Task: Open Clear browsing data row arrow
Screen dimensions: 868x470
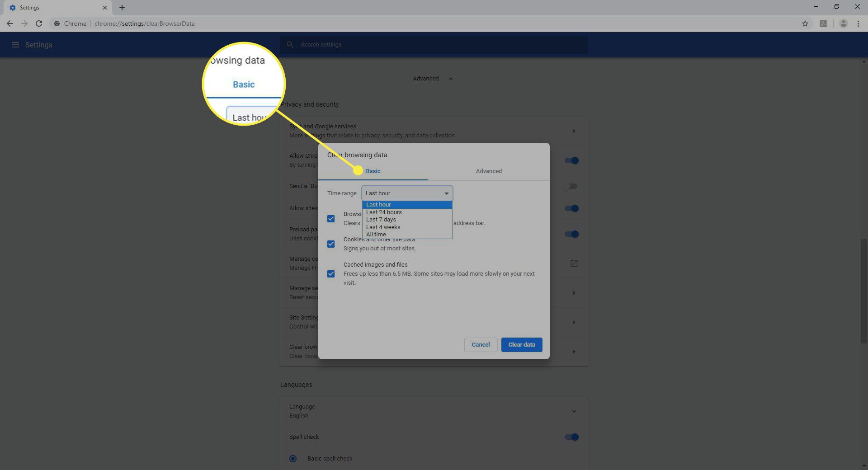Action: pos(574,352)
